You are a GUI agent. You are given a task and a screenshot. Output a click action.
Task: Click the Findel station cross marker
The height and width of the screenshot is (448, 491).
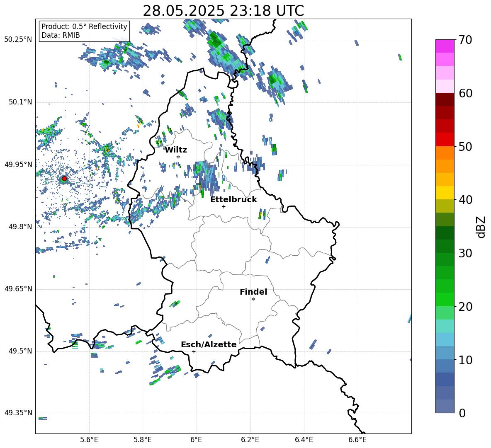click(253, 299)
